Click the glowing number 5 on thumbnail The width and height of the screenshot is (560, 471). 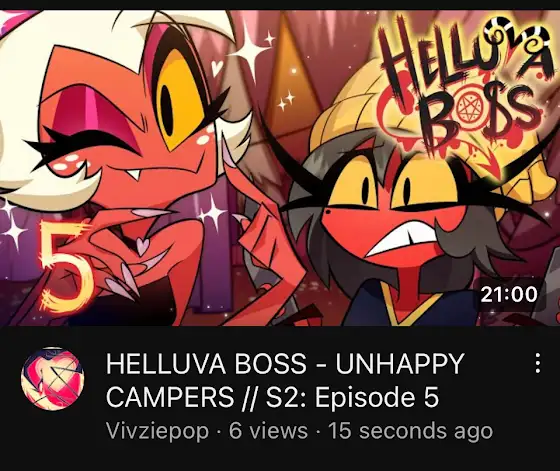tap(64, 265)
